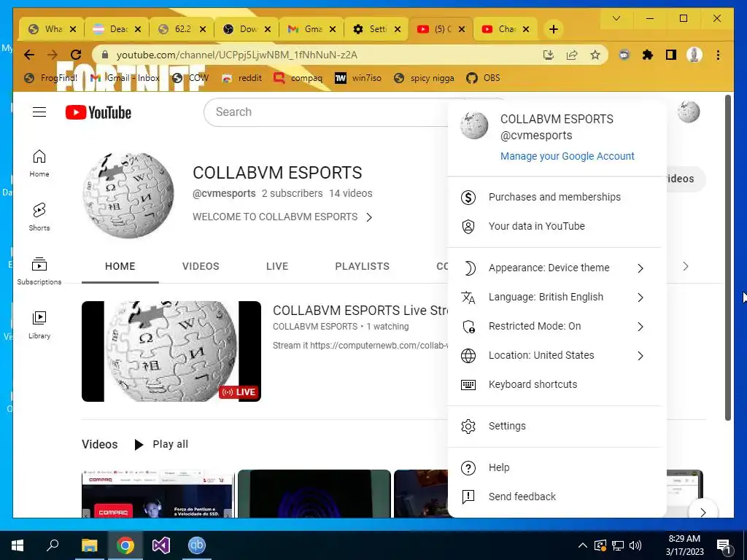This screenshot has height=560, width=747.
Task: Open File Explorer from taskbar
Action: pyautogui.click(x=89, y=545)
